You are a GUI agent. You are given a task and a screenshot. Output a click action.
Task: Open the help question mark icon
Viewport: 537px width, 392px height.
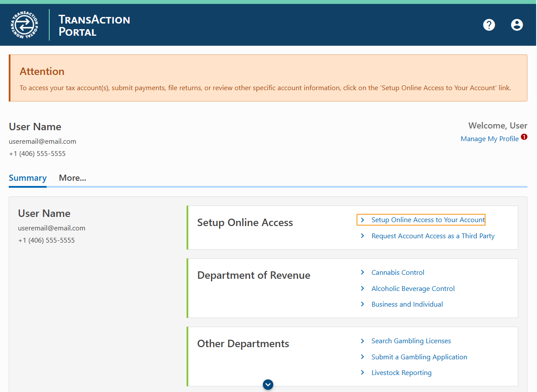tap(489, 25)
